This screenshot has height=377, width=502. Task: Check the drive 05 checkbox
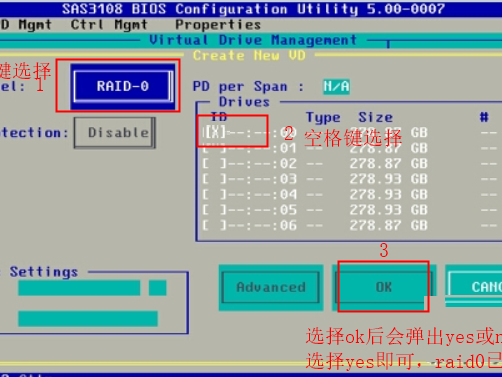tap(214, 210)
